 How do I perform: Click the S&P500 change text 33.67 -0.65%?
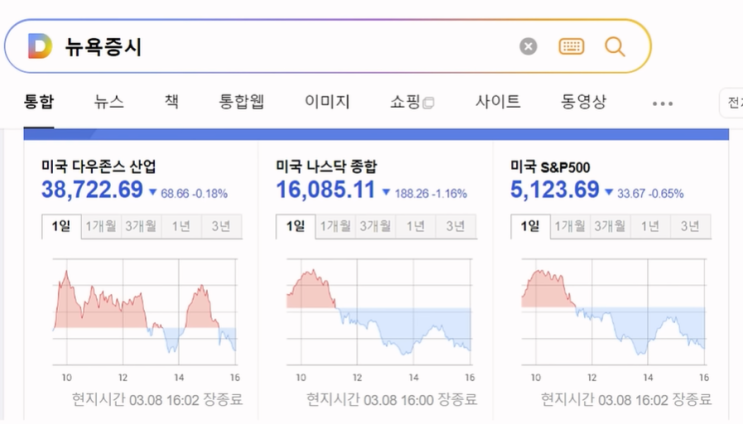click(x=651, y=194)
